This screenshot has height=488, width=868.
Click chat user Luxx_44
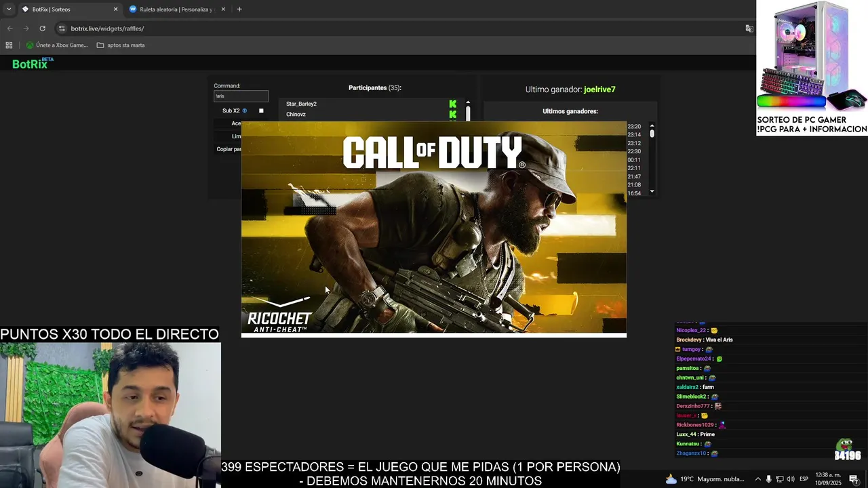point(686,434)
